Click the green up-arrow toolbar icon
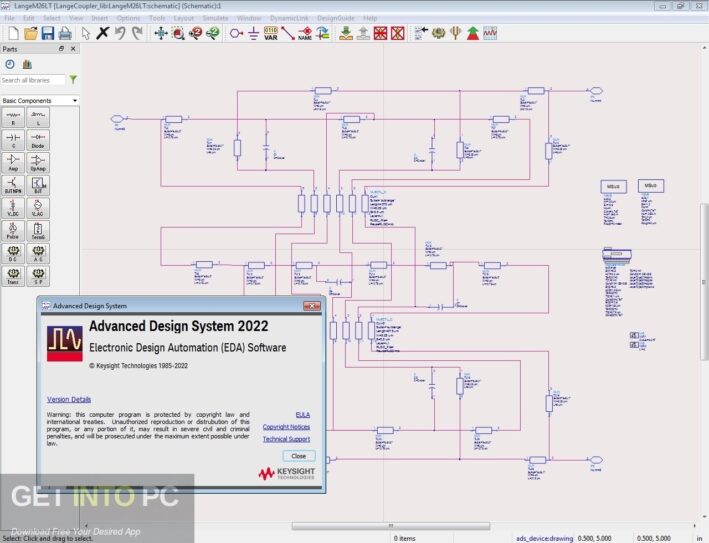The height and width of the screenshot is (543, 709). (473, 33)
